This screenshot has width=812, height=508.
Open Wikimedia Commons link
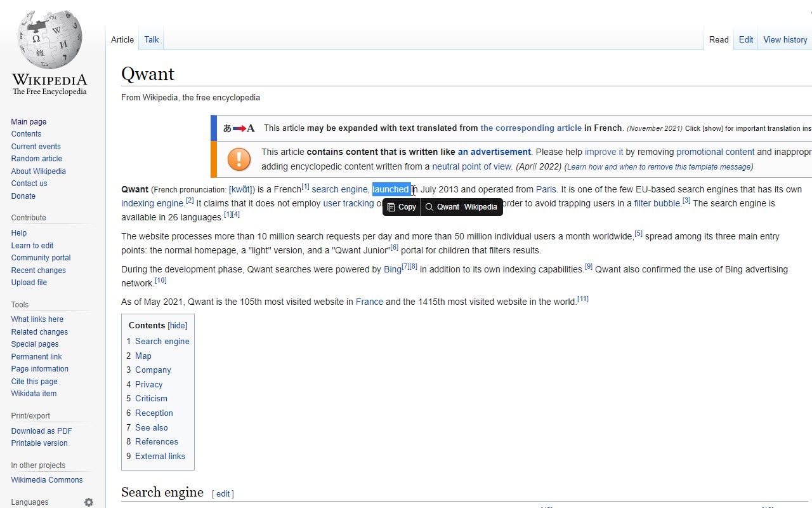47,480
